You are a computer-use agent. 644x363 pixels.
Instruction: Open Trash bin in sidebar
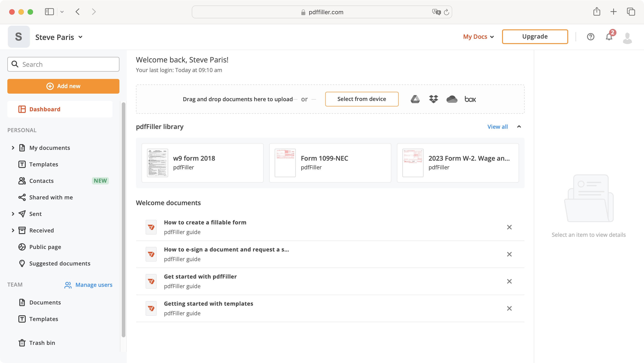click(x=42, y=343)
